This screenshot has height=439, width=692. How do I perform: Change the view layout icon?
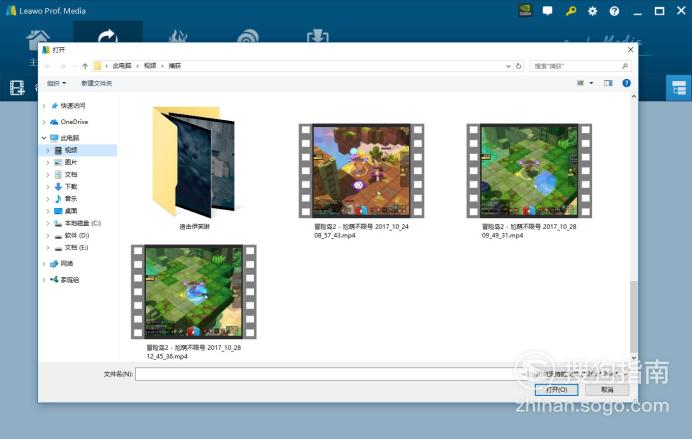point(581,83)
